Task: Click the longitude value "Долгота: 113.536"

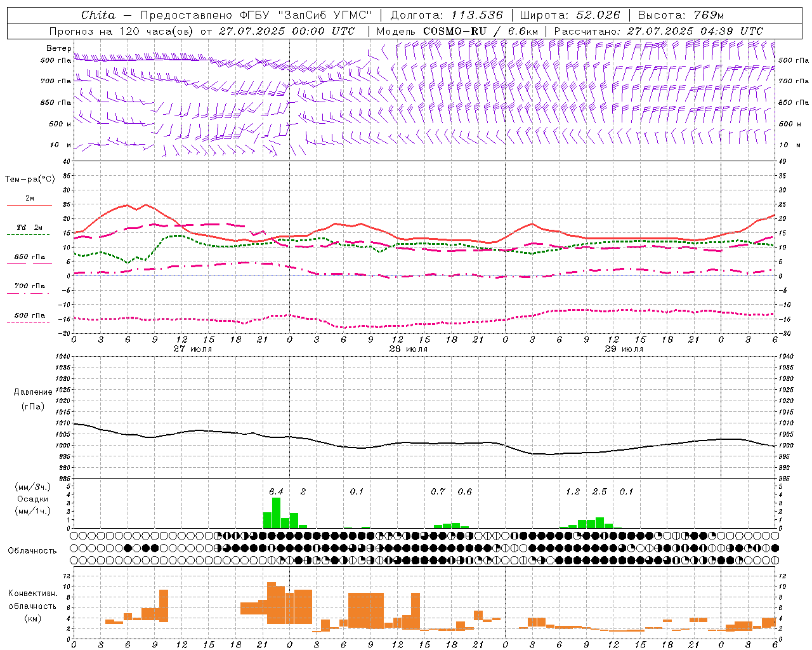Action: 447,15
